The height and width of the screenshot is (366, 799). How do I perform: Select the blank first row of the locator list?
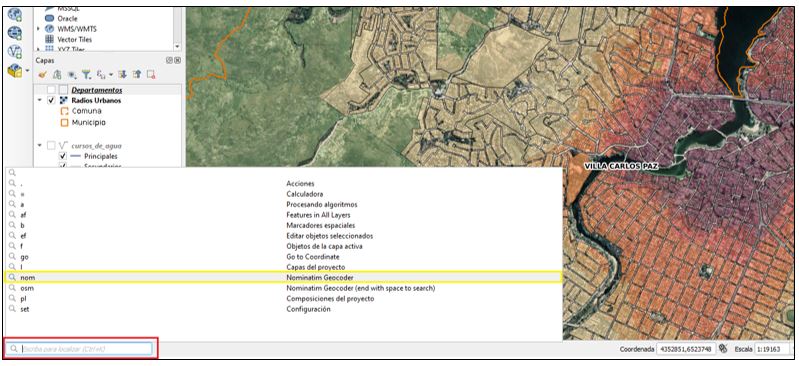tap(284, 173)
